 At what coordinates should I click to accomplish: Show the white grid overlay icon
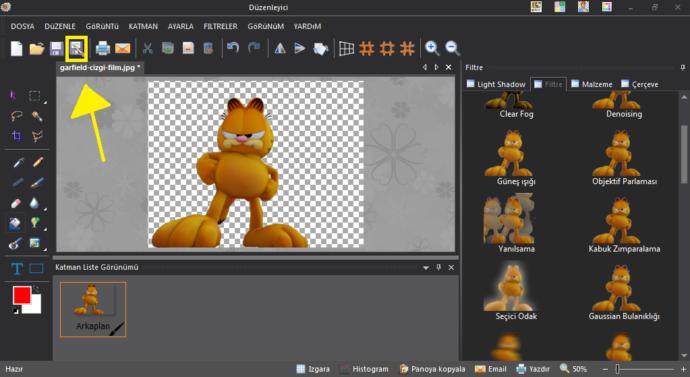[x=346, y=48]
